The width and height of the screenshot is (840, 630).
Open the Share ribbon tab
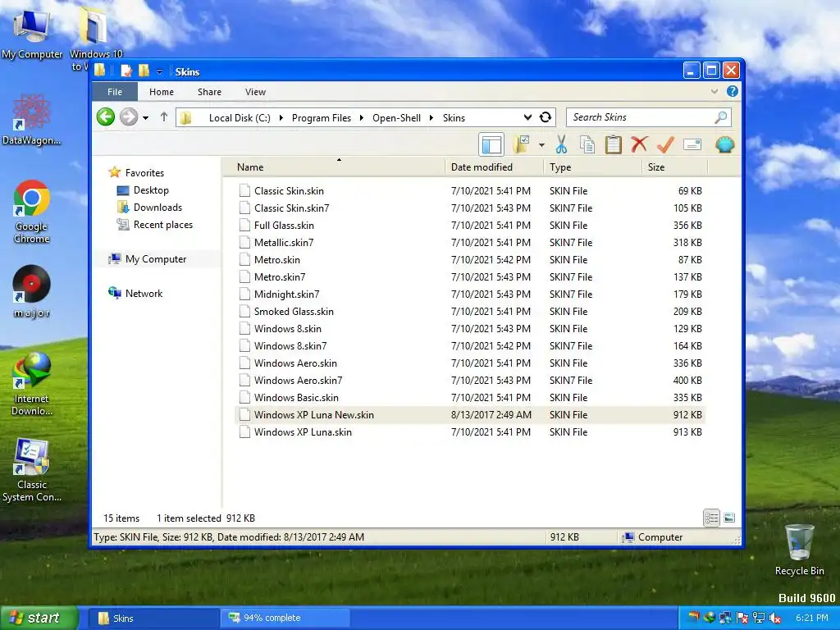pyautogui.click(x=209, y=92)
